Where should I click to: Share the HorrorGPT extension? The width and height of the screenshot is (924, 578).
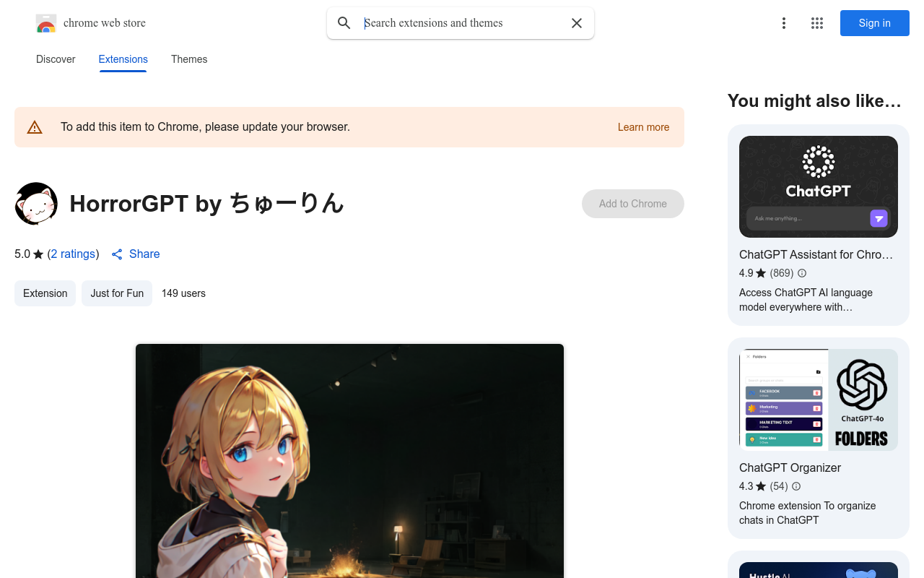[x=136, y=254]
